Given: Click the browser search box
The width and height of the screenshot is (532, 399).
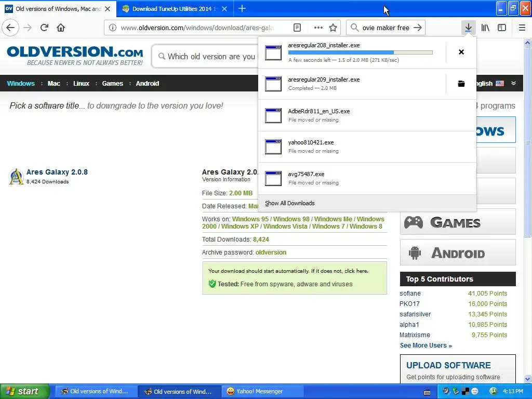Looking at the screenshot, I should tap(385, 28).
